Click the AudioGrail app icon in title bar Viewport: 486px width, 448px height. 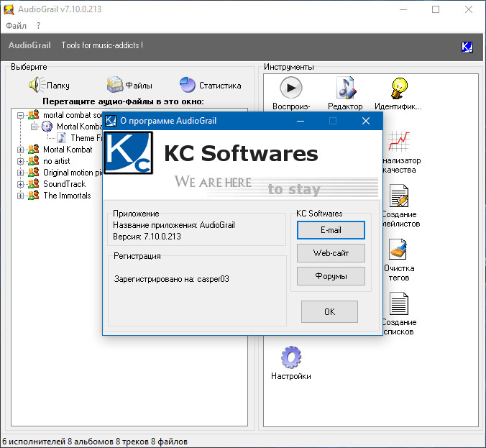tap(9, 9)
